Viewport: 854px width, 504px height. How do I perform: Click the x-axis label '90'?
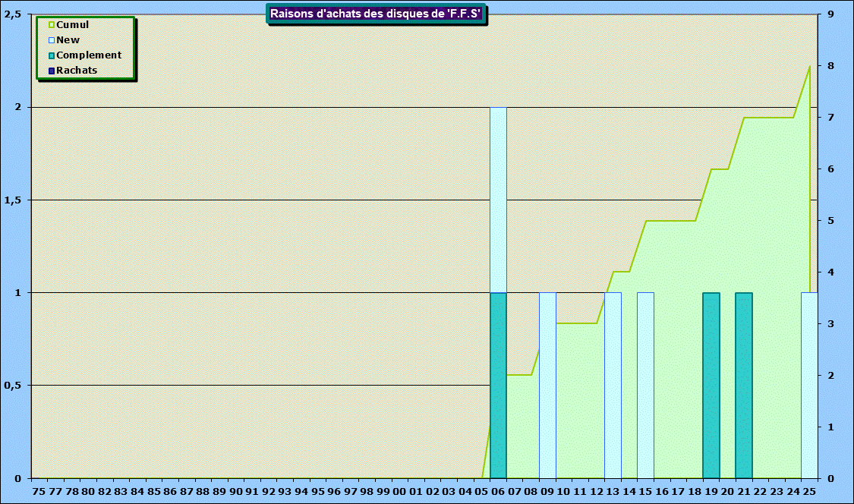(x=236, y=491)
